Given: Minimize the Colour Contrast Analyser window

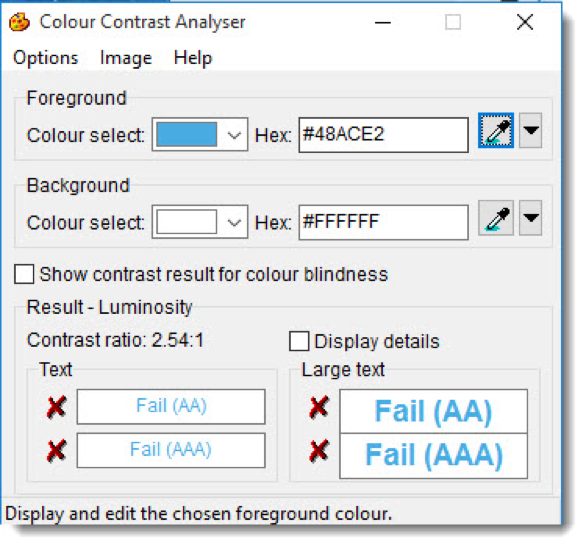Looking at the screenshot, I should (383, 22).
